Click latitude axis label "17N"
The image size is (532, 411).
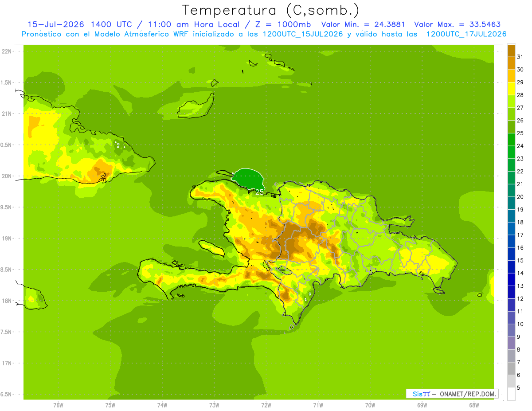[7, 363]
